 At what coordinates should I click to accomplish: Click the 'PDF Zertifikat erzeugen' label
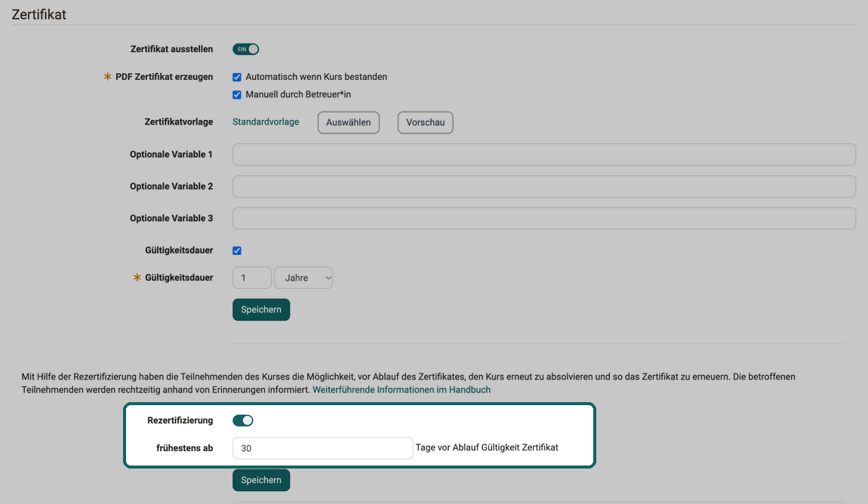[x=164, y=77]
